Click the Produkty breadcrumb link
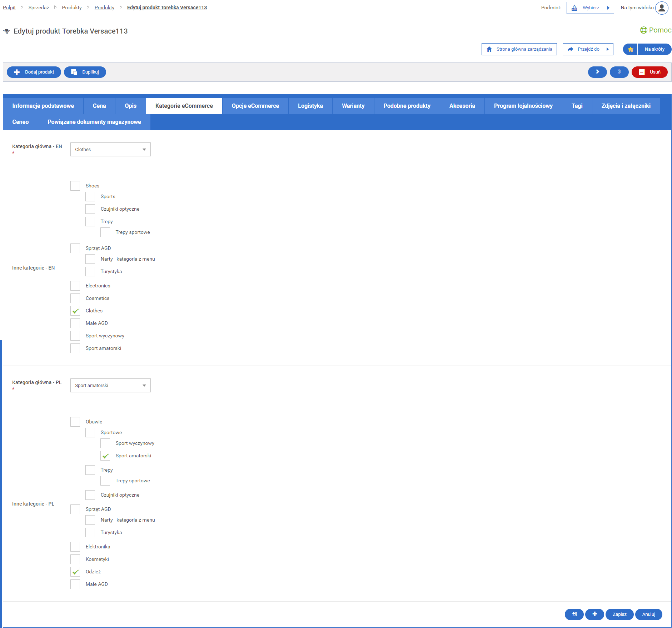Screen dimensions: 672x628 pyautogui.click(x=104, y=7)
